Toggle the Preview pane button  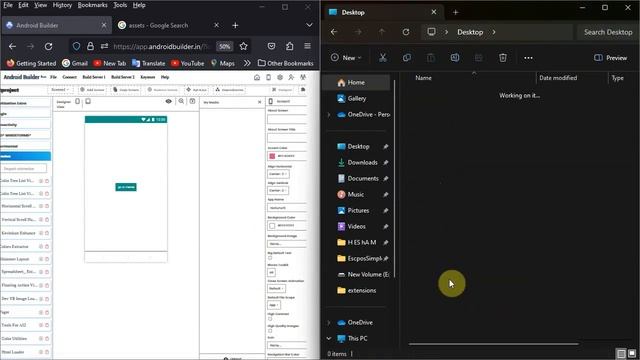pos(611,58)
